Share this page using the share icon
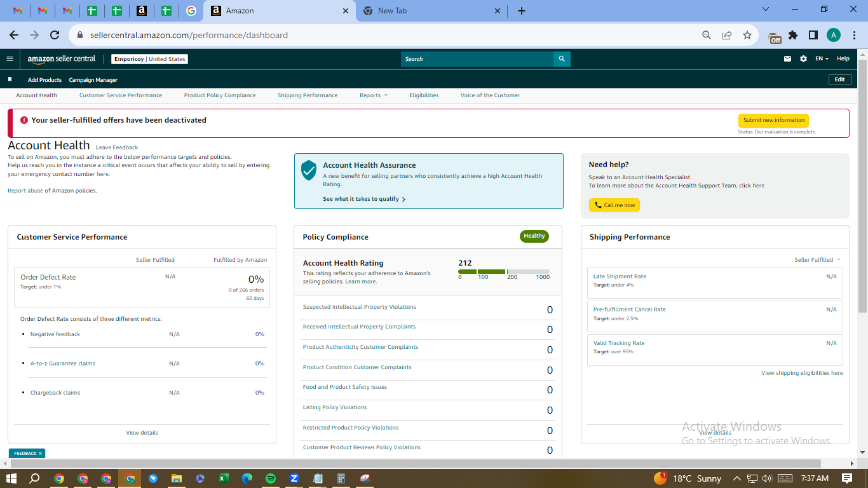The width and height of the screenshot is (868, 488). 727,36
